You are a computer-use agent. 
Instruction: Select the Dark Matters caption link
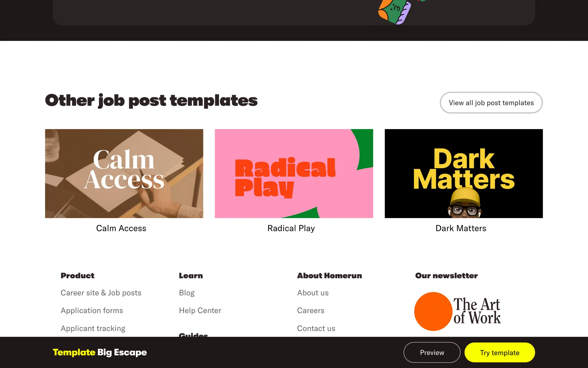(461, 228)
